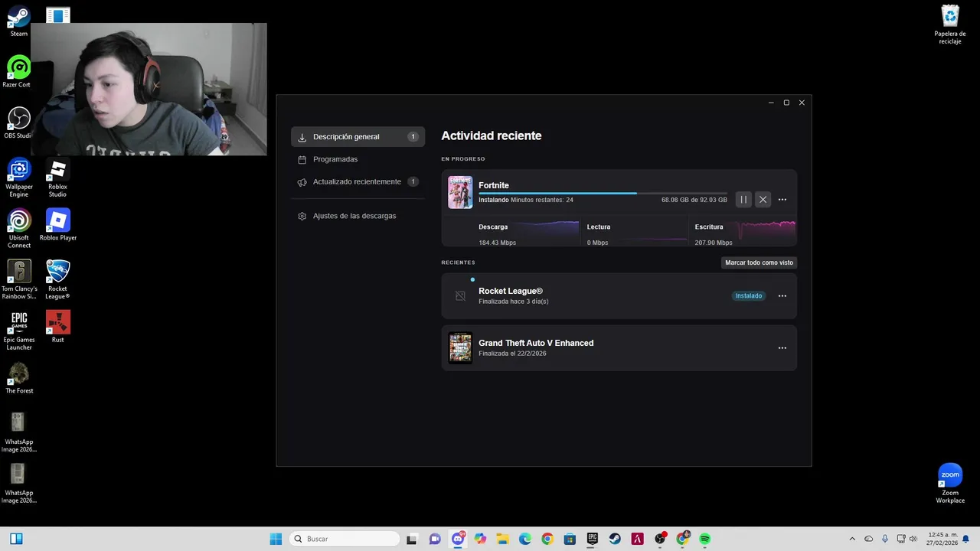Image resolution: width=980 pixels, height=551 pixels.
Task: Click the Fortnite download progress bar
Action: [x=603, y=193]
